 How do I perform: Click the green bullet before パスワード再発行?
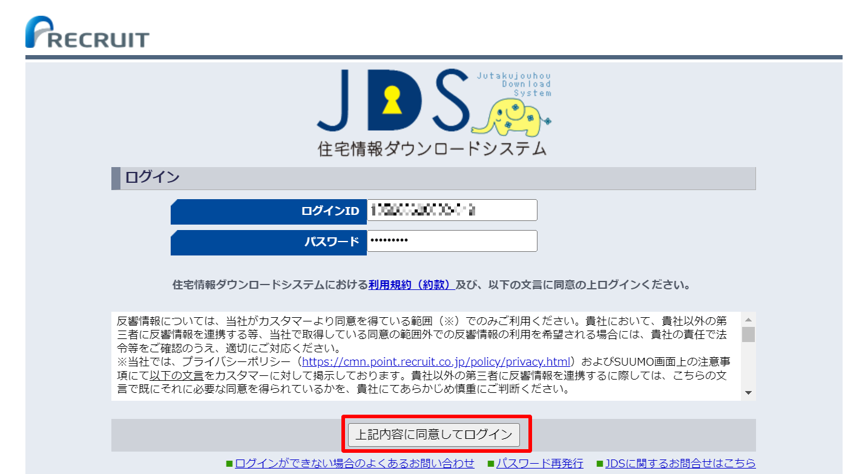pyautogui.click(x=490, y=464)
